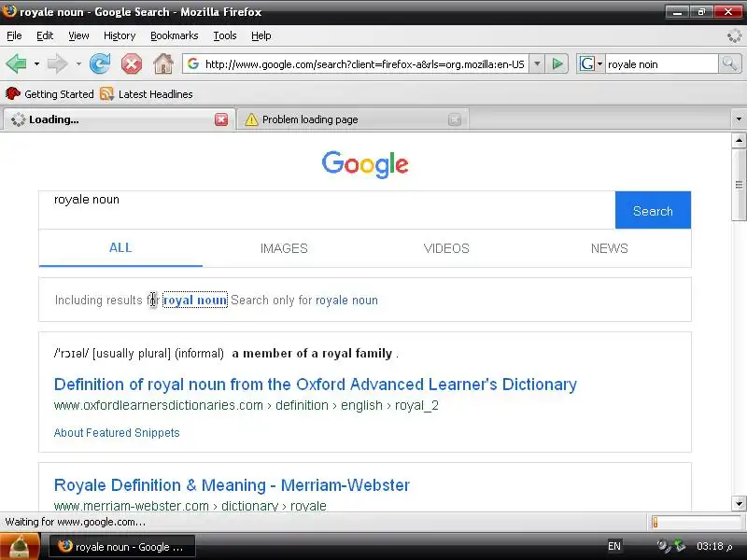Switch to the Loading... tab

coord(120,119)
